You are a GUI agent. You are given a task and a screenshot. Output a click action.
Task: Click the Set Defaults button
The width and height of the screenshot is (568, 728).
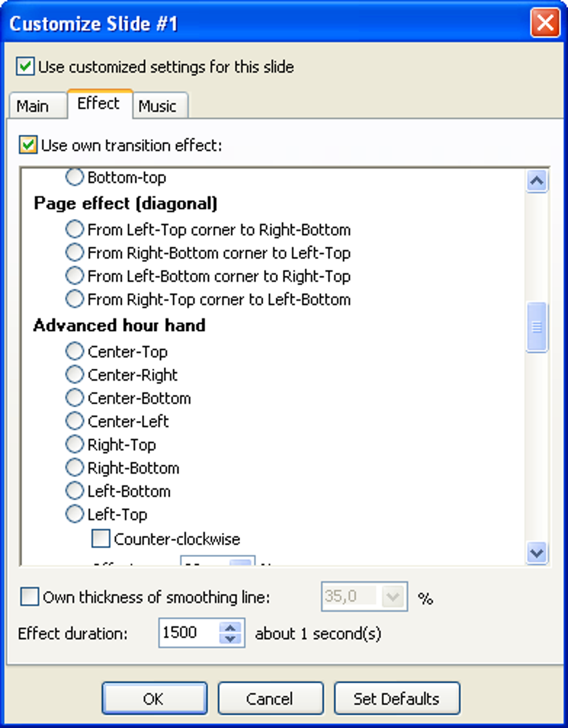coord(396,698)
